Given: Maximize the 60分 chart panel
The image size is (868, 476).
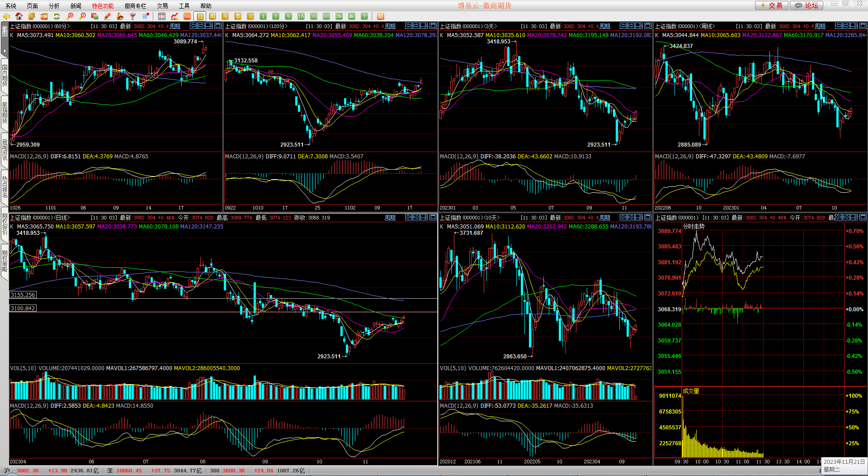Looking at the screenshot, I should point(218,26).
